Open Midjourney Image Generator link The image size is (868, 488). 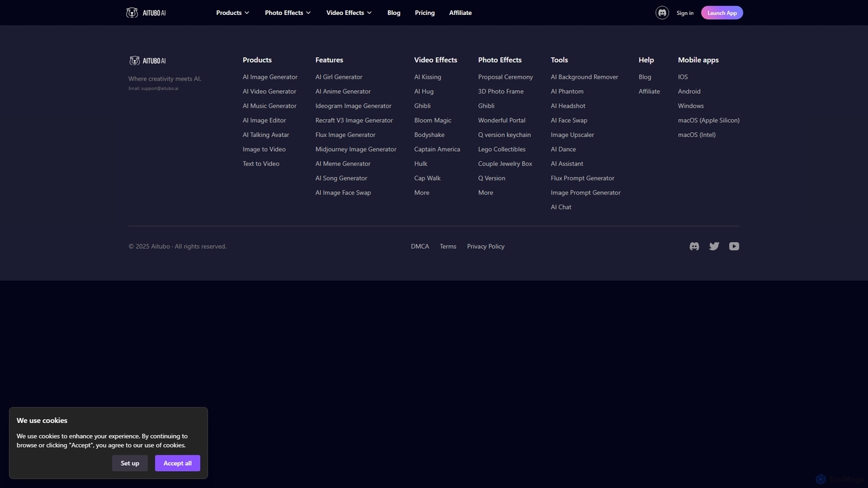(x=356, y=149)
